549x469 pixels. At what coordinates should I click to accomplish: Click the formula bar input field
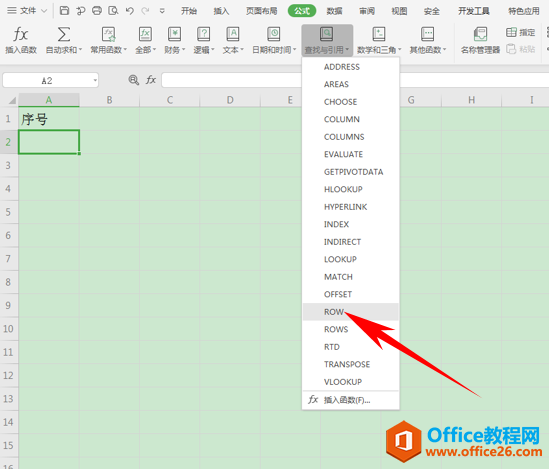[x=231, y=80]
